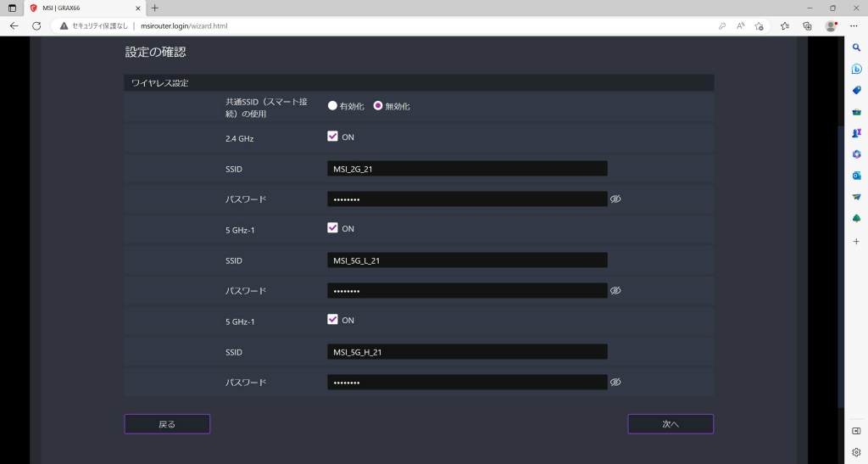Viewport: 868px width, 464px height.
Task: Open the sidebar search icon
Action: coord(856,48)
